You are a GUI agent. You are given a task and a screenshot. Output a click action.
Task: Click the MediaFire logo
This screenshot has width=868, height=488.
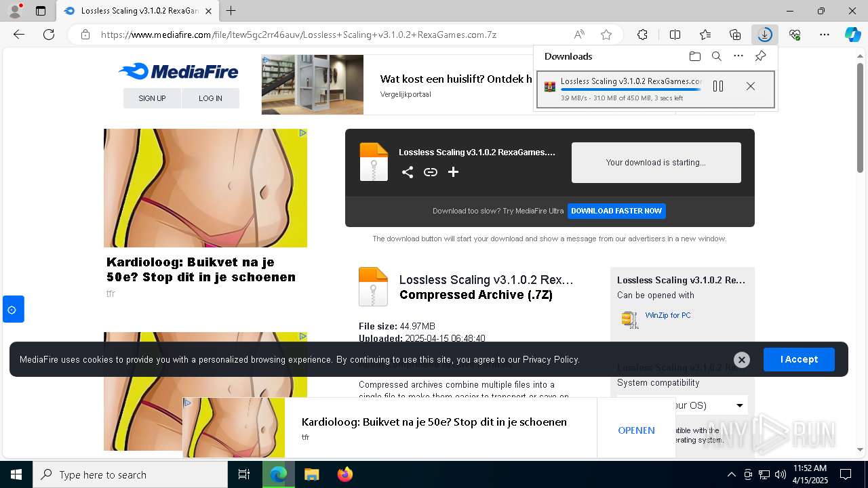pos(178,71)
